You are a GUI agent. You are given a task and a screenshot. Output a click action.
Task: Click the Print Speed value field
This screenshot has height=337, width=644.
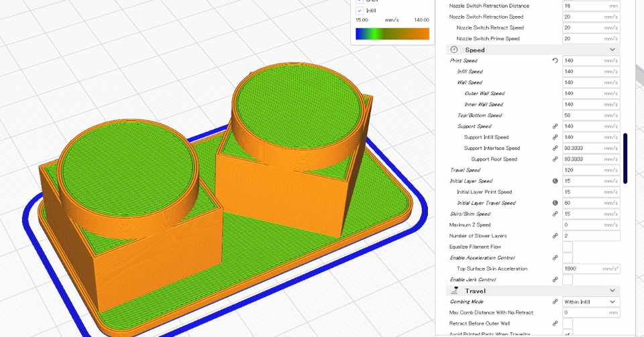(591, 61)
